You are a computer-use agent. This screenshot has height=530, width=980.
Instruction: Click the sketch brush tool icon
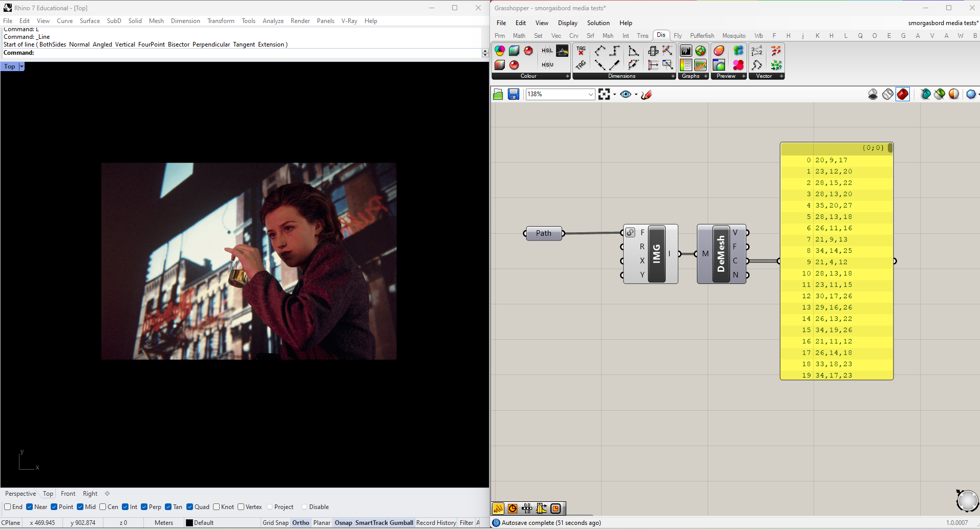coord(646,94)
